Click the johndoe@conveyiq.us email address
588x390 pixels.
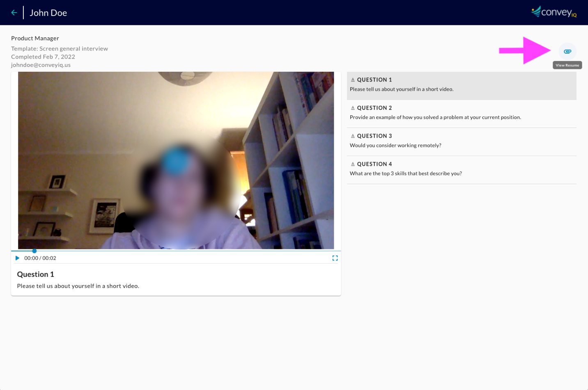point(41,65)
